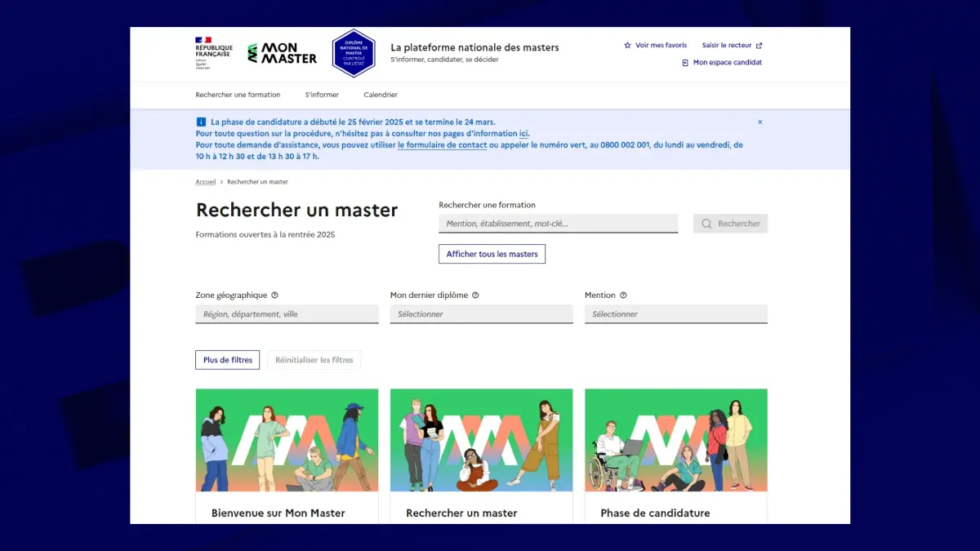Viewport: 980px width, 551px height.
Task: Open the Mon dernier diplôme dropdown
Action: coord(481,314)
